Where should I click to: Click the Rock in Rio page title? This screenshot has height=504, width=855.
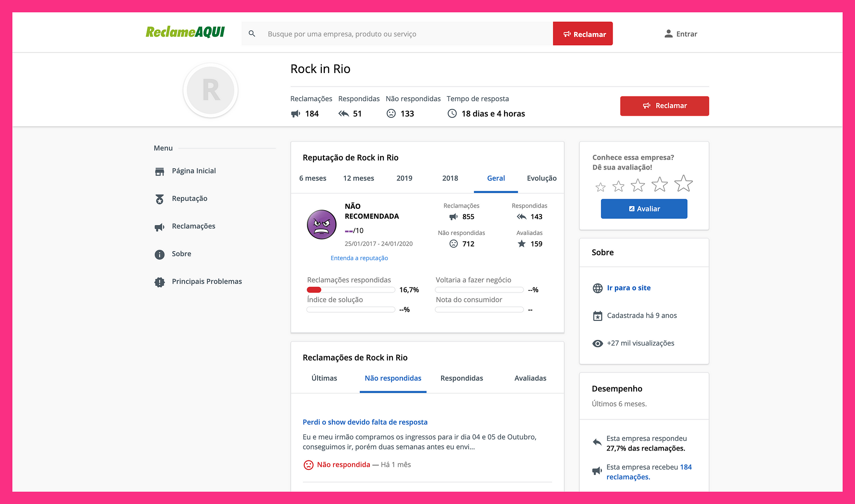320,69
